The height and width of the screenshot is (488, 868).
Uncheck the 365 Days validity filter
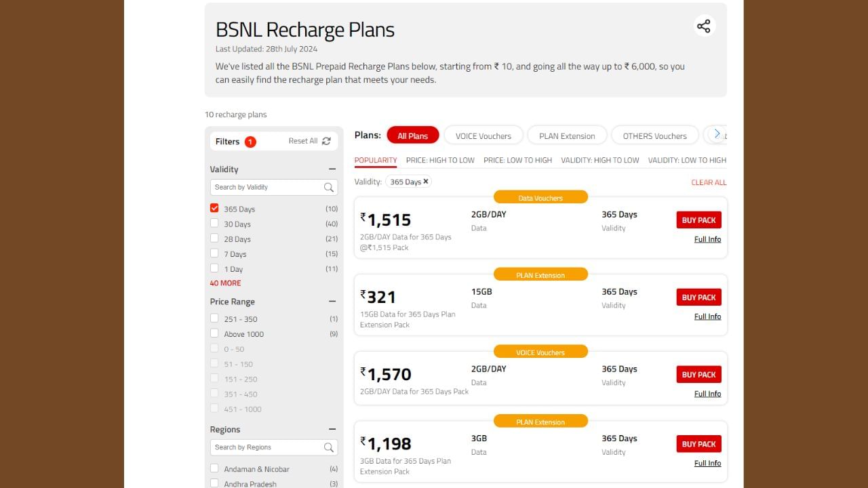[x=214, y=208]
